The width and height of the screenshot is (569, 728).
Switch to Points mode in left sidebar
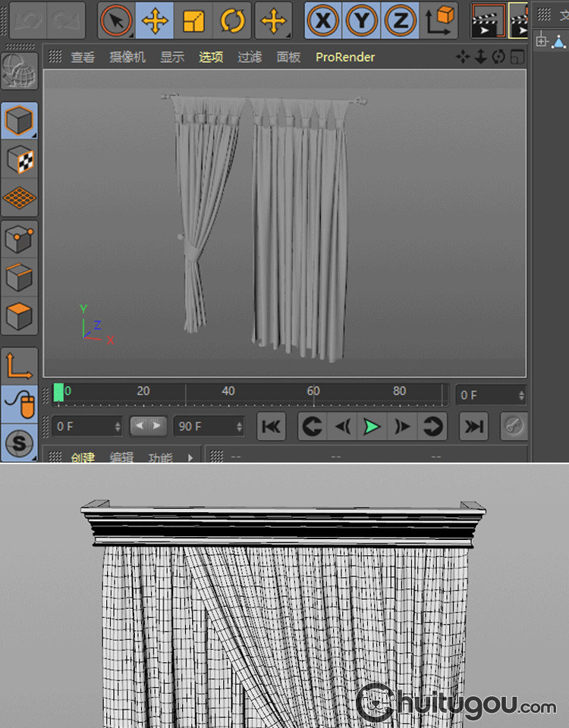[x=19, y=240]
